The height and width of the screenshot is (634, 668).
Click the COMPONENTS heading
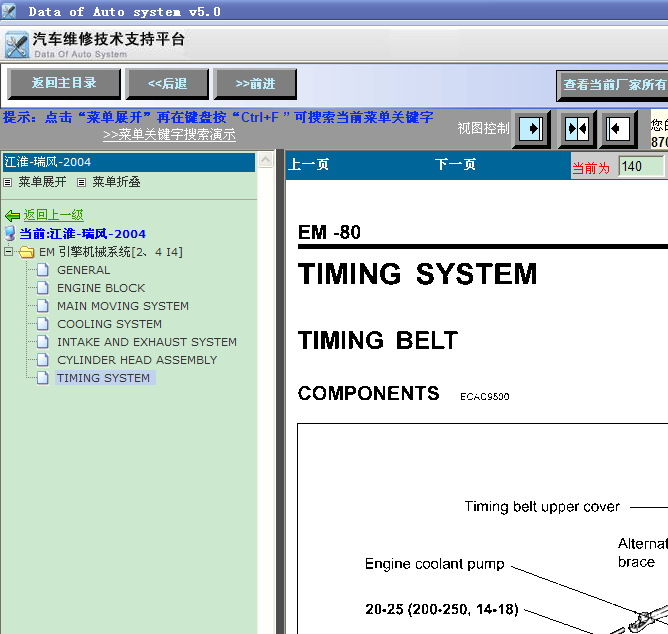[369, 393]
